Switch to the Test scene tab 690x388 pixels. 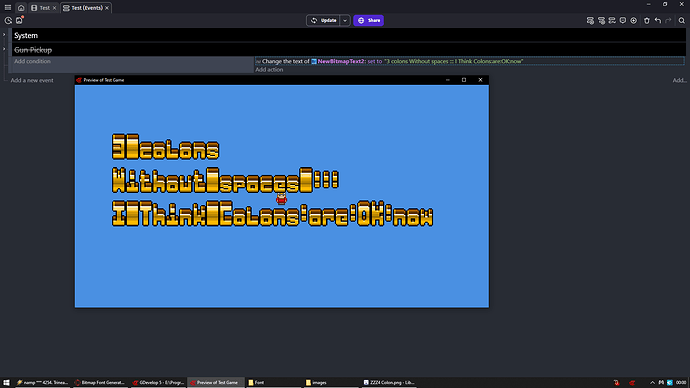44,8
